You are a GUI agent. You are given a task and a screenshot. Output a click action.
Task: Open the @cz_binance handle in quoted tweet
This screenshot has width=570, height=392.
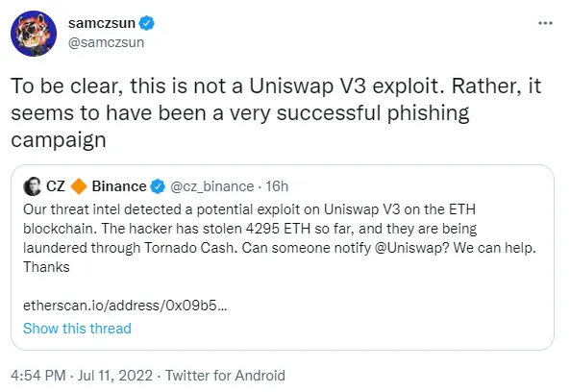pyautogui.click(x=211, y=186)
